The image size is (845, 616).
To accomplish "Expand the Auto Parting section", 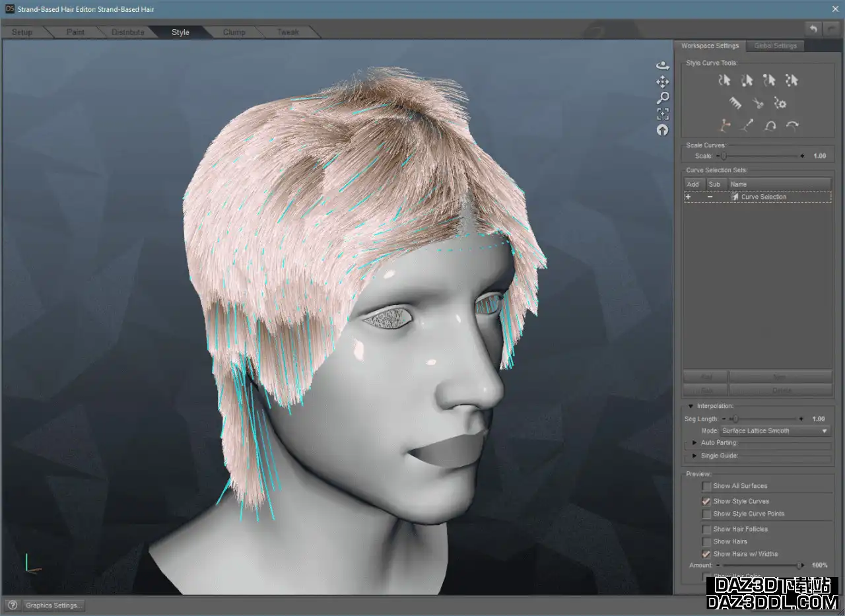I will point(694,443).
